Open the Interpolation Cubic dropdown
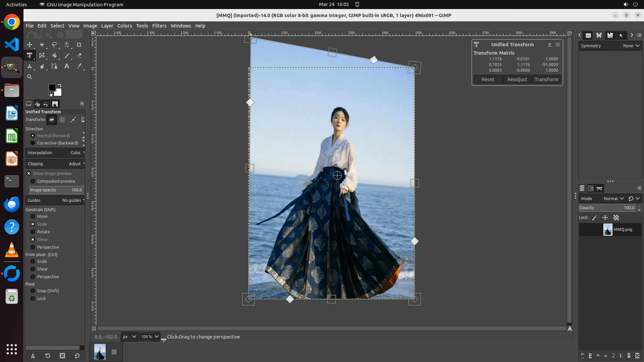644x362 pixels. tap(55, 153)
